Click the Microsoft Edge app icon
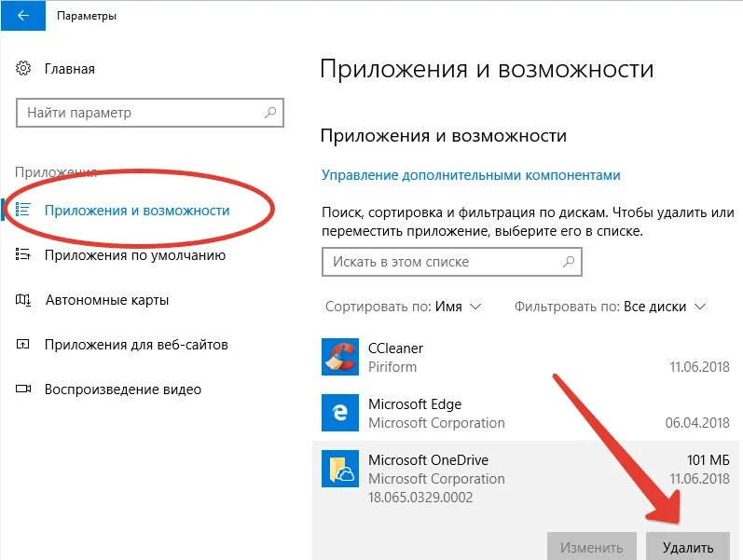 pos(339,413)
